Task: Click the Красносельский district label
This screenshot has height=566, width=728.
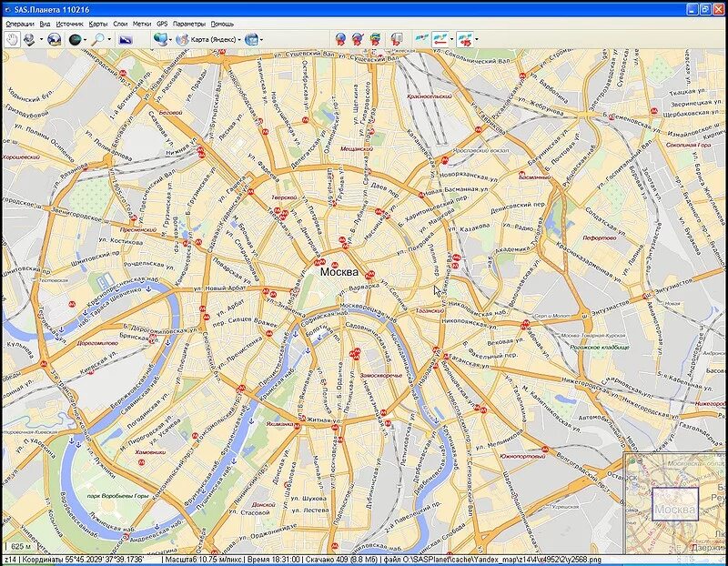Action: 429,96
